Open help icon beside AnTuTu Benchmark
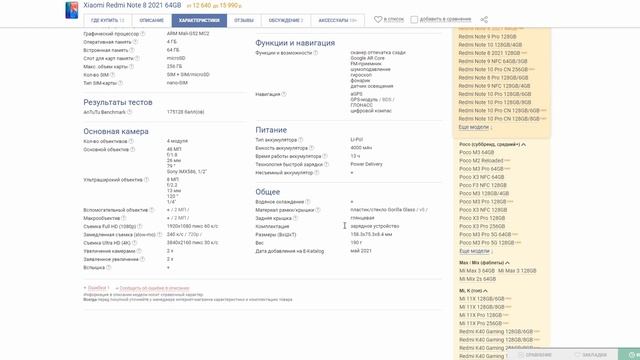The width and height of the screenshot is (640, 360). point(129,112)
